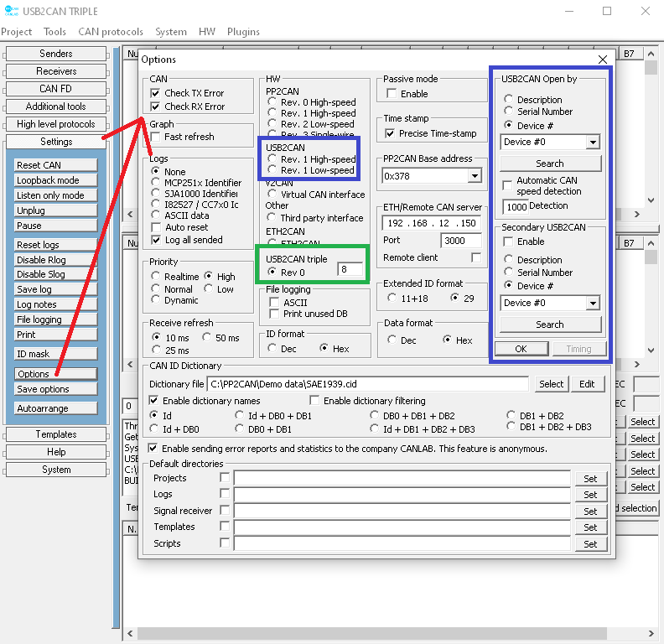Open the primary Device #0 dropdown

pos(594,142)
